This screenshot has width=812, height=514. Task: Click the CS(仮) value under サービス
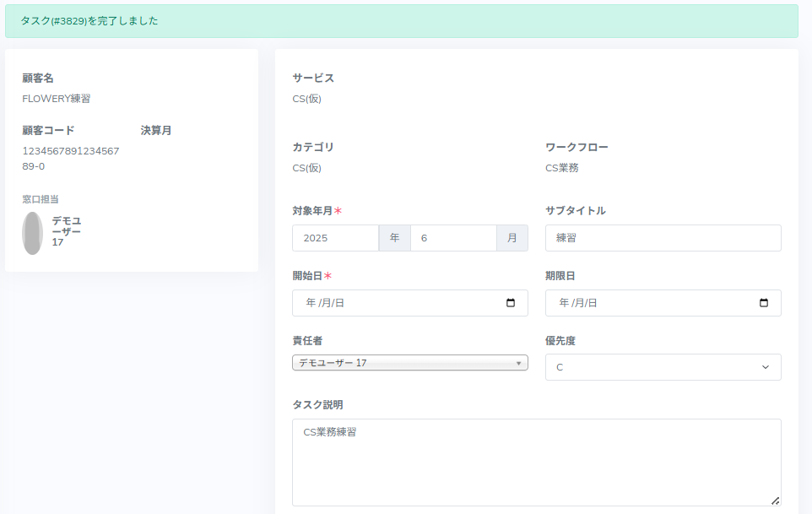[307, 99]
